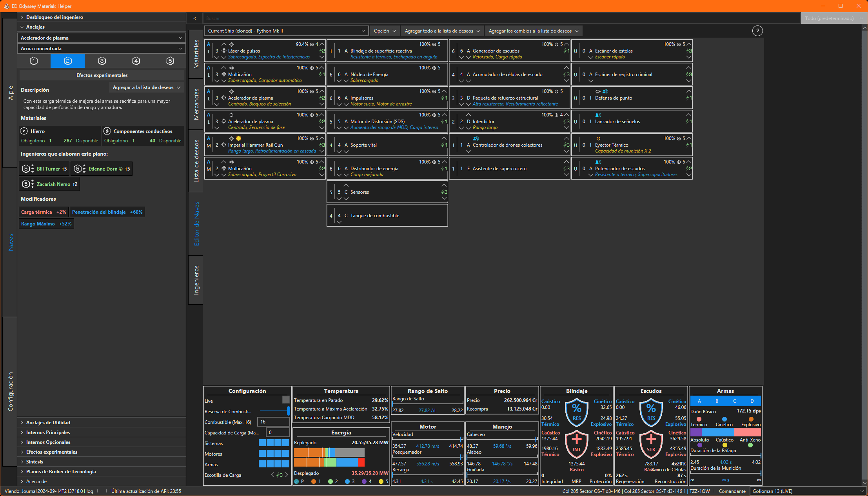868x496 pixels.
Task: Click Efectos experimentales button
Action: (x=102, y=75)
